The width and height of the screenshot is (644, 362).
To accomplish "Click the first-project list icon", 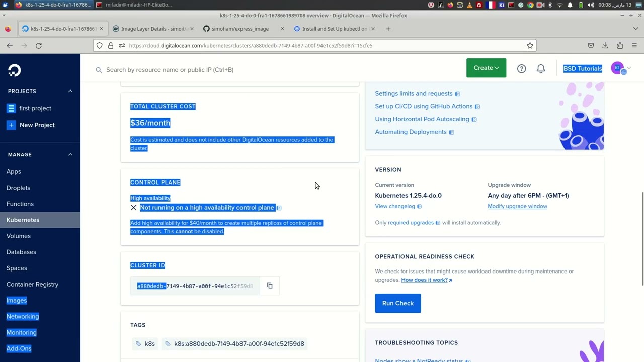I will 11,108.
